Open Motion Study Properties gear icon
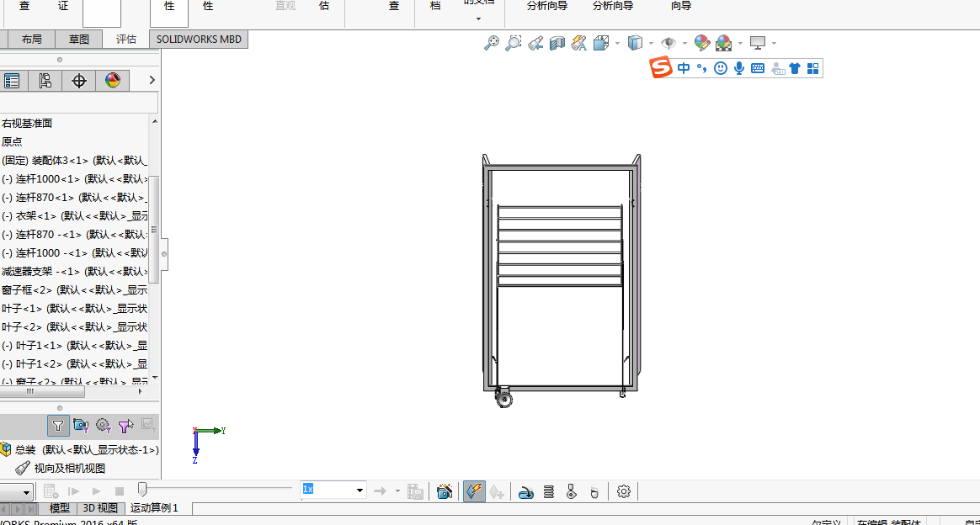The width and height of the screenshot is (980, 525). [x=624, y=492]
